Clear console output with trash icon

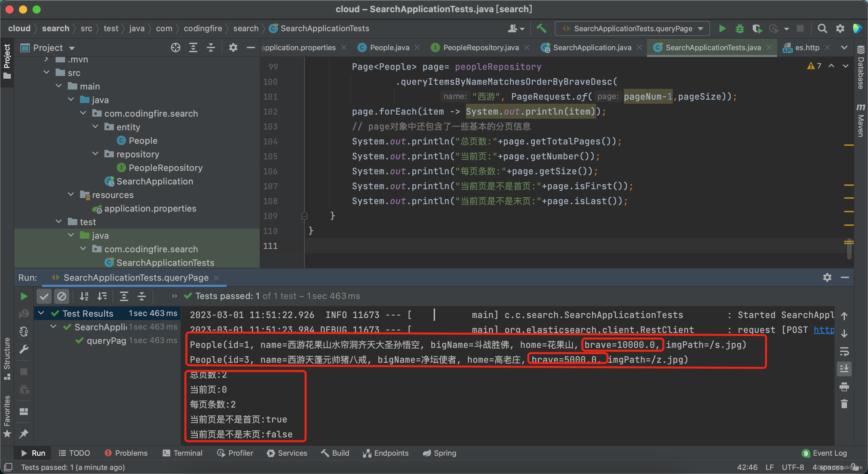(844, 404)
